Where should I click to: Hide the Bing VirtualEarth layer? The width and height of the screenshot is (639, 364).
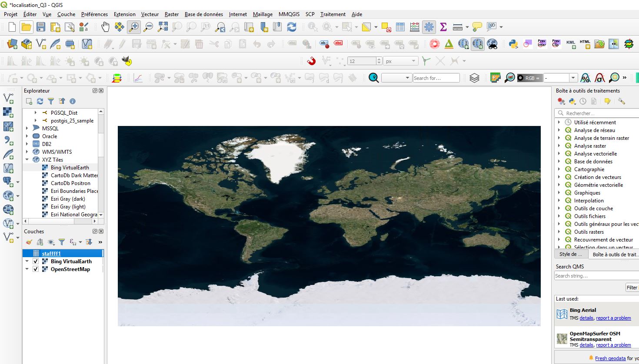[x=36, y=261]
